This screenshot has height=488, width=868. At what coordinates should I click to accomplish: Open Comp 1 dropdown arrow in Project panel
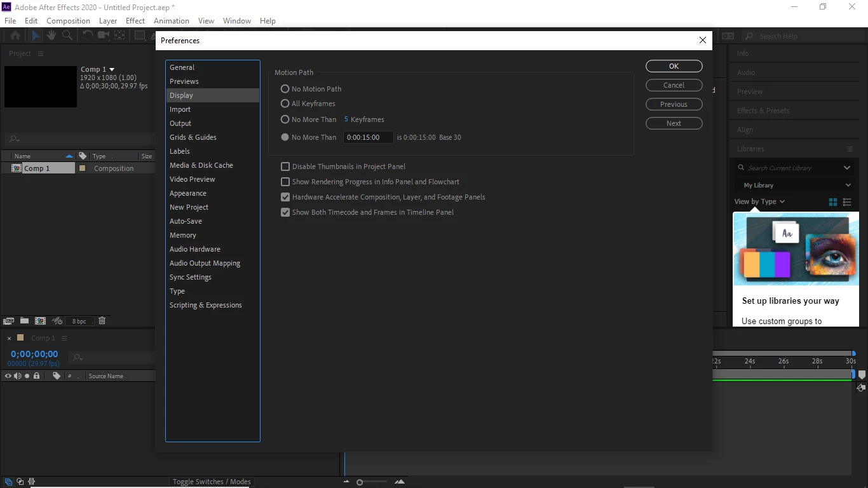[x=112, y=69]
